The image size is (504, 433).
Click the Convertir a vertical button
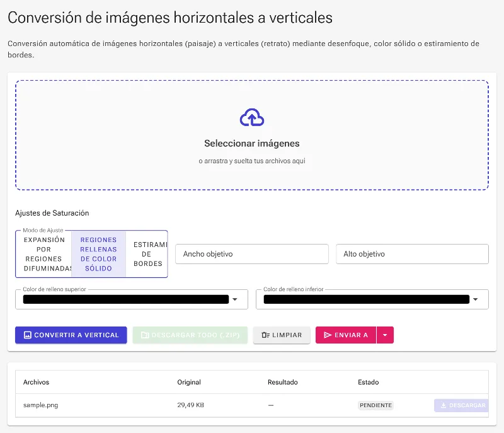click(71, 335)
